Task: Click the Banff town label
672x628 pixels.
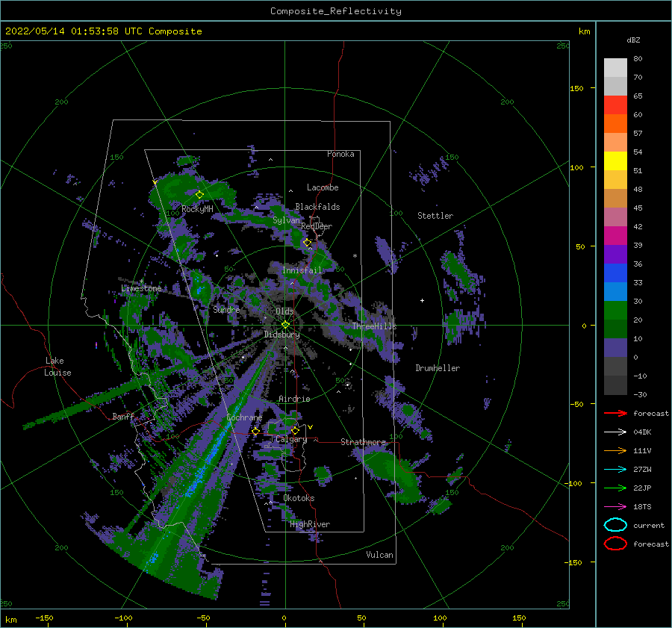Action: pyautogui.click(x=123, y=416)
